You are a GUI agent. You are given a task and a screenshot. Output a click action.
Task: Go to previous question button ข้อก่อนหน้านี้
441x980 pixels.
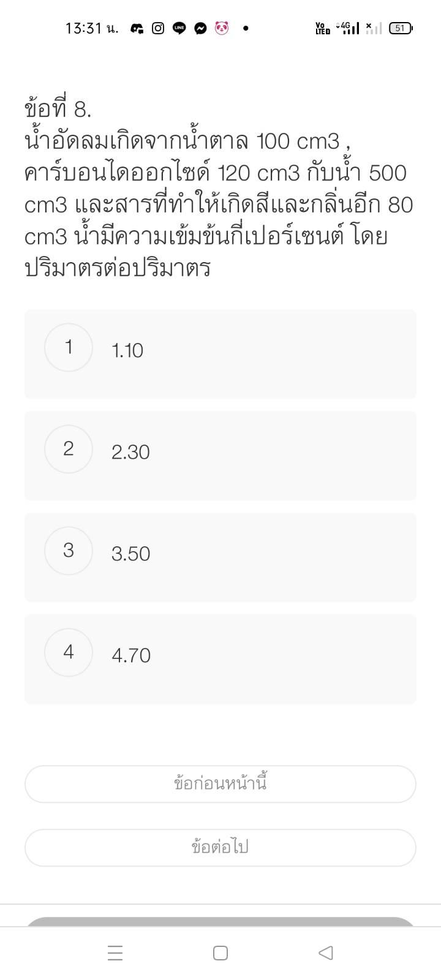(221, 784)
